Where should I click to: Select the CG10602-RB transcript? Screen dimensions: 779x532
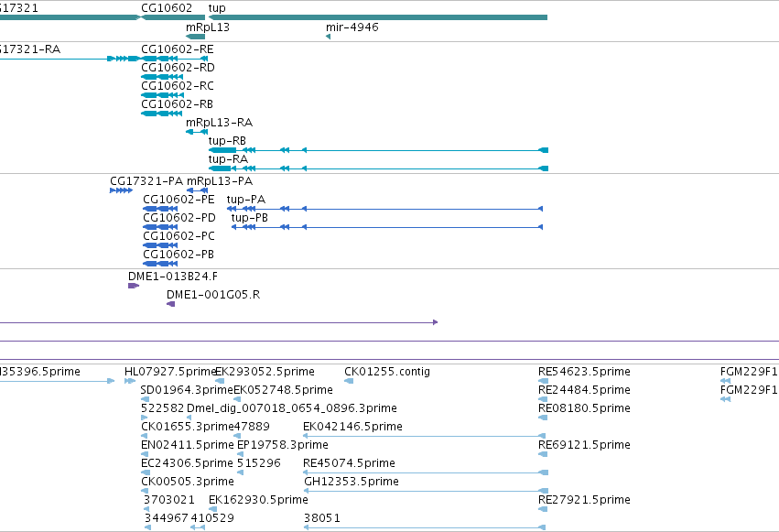point(161,114)
